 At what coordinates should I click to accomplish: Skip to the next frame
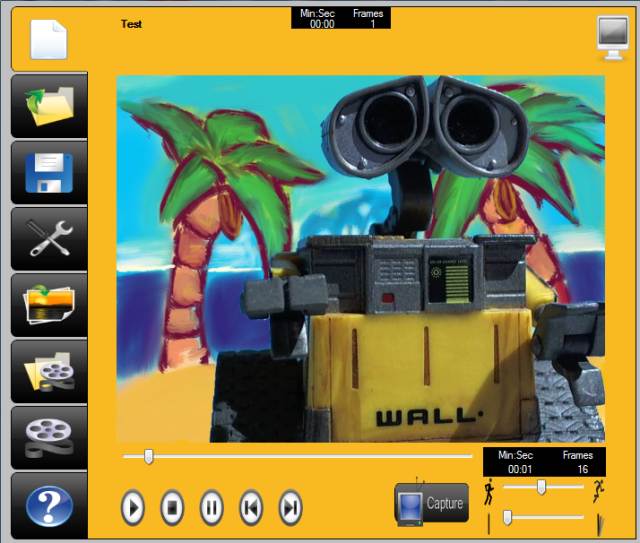tap(290, 507)
